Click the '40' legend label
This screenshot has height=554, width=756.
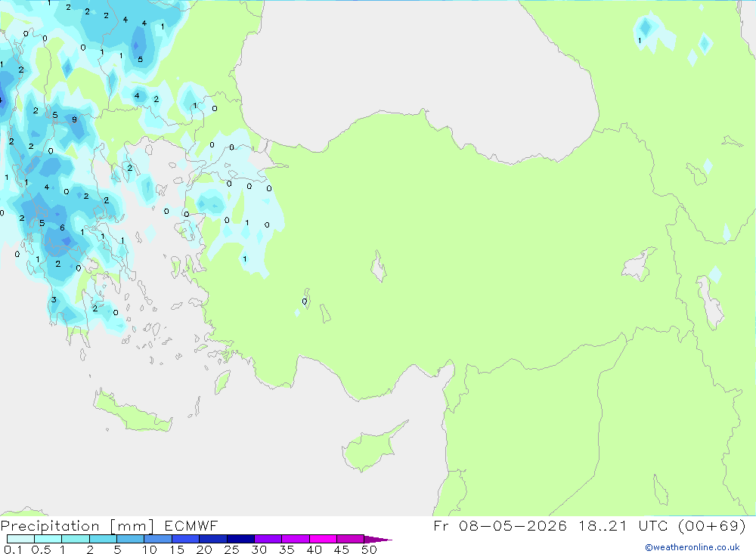tap(314, 549)
